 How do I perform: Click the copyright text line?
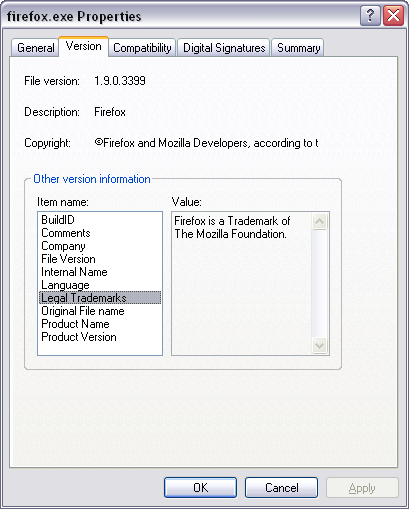click(x=206, y=143)
